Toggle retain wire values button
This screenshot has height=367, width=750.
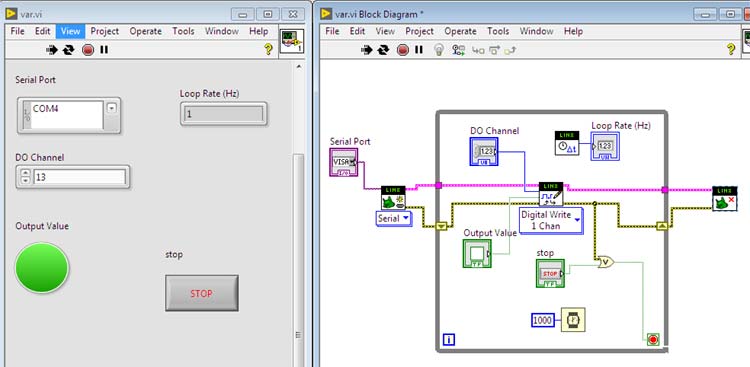[x=458, y=50]
